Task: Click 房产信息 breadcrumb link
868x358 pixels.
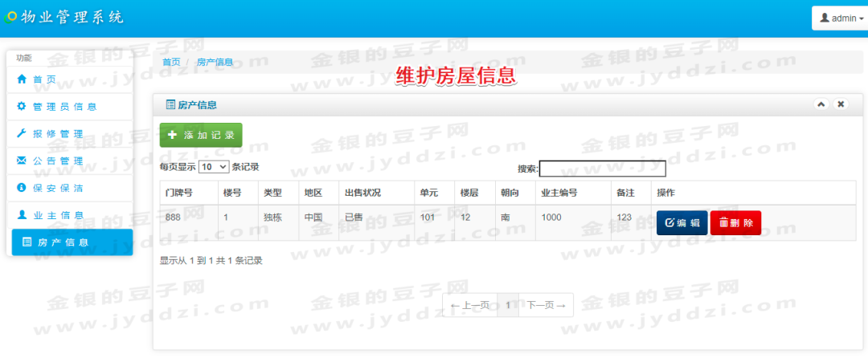Action: coord(215,63)
